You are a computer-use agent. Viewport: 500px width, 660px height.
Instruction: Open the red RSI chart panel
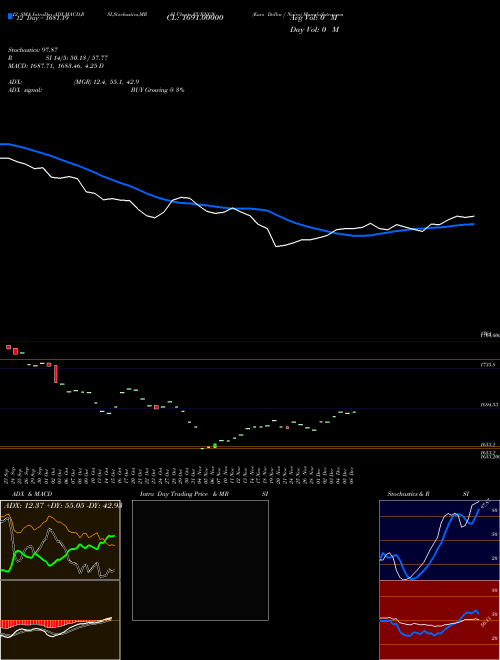click(439, 620)
